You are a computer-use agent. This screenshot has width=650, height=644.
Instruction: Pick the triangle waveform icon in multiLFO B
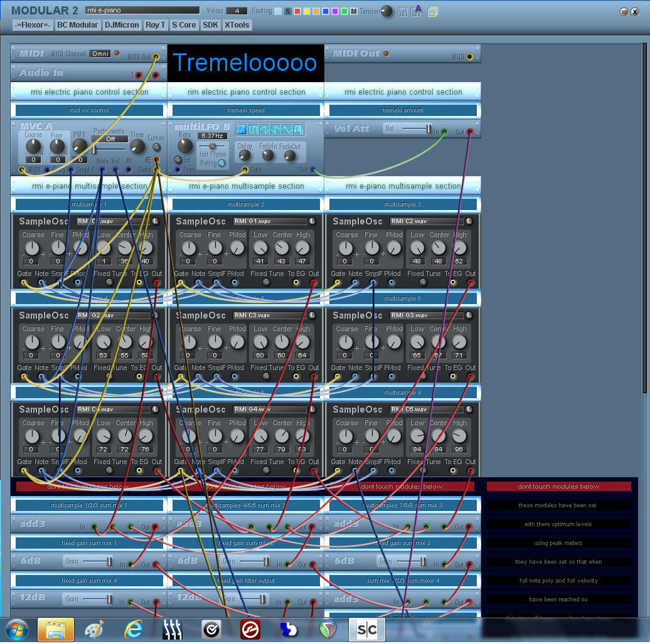tap(286, 129)
